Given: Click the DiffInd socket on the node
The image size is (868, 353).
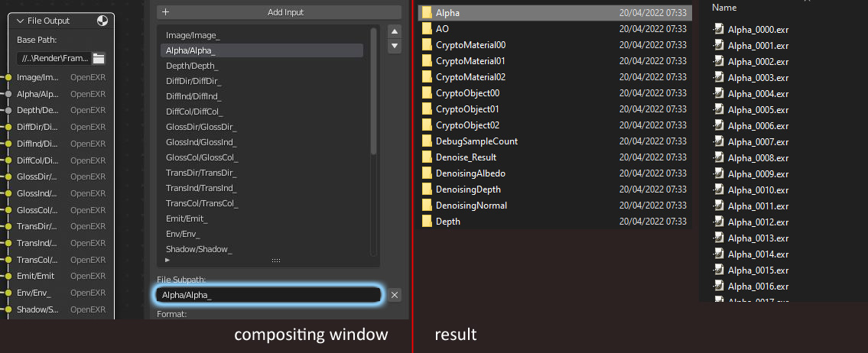Looking at the screenshot, I should pos(8,144).
